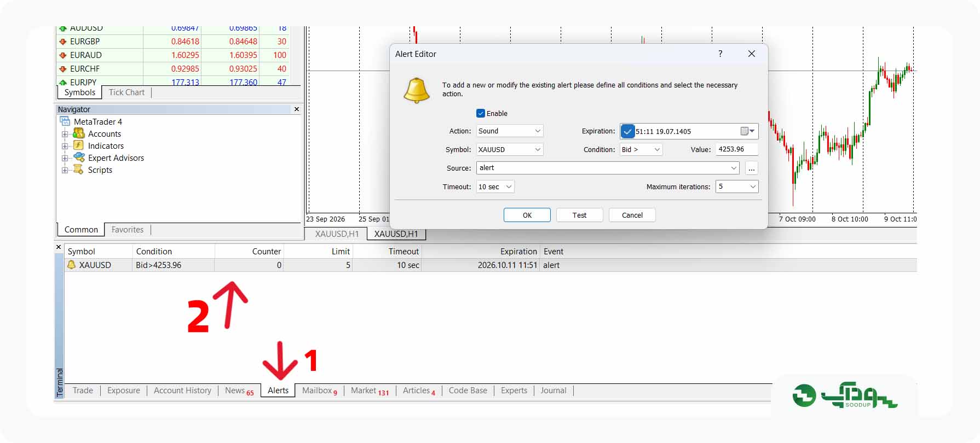Click the Bid>4253.96 condition cell
Image resolution: width=980 pixels, height=443 pixels.
pos(174,265)
